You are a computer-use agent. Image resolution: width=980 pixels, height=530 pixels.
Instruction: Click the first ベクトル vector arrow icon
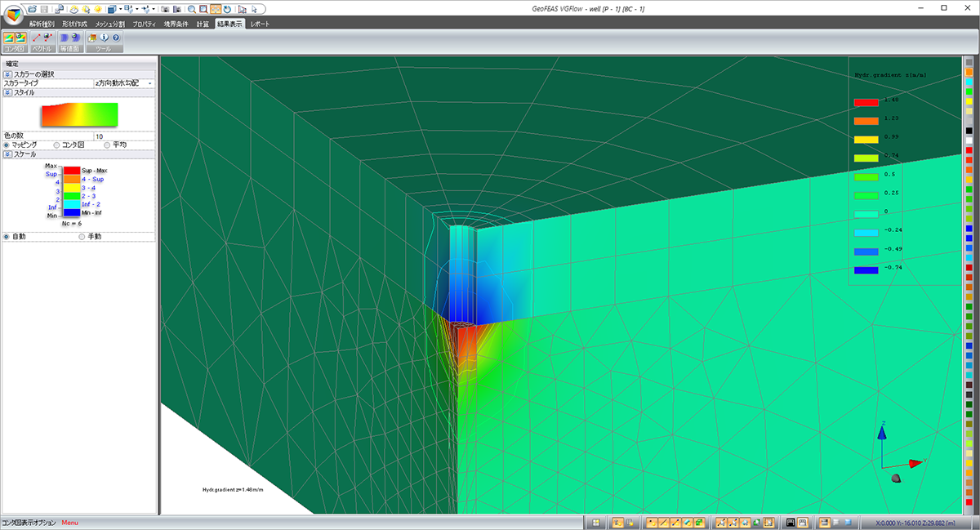point(37,38)
